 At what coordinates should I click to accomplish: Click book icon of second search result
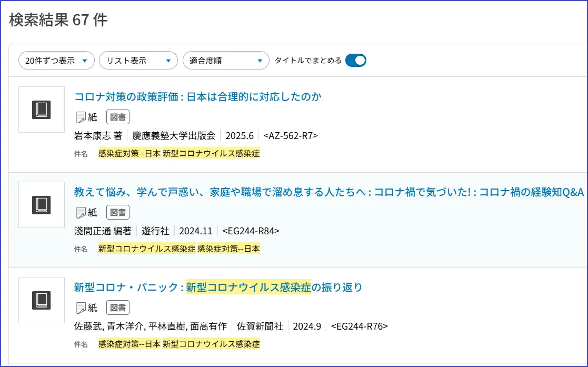tap(42, 205)
